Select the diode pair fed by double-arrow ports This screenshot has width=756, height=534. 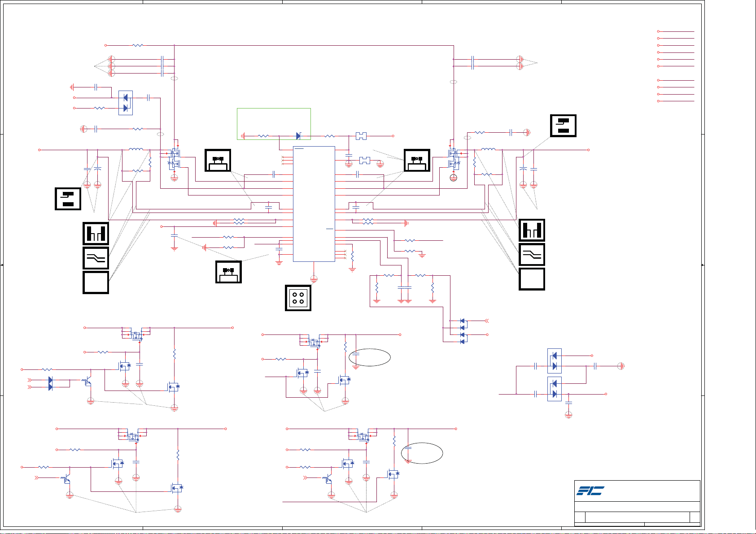click(x=50, y=383)
